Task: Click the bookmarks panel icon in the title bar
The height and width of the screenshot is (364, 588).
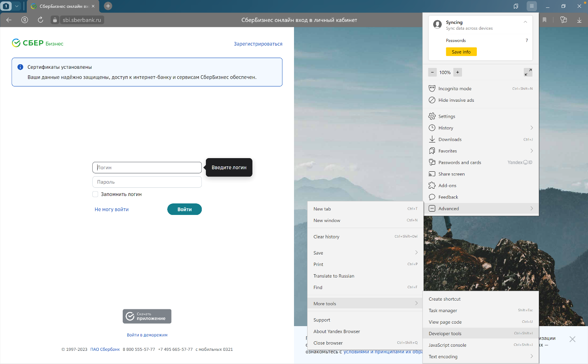Action: click(516, 6)
